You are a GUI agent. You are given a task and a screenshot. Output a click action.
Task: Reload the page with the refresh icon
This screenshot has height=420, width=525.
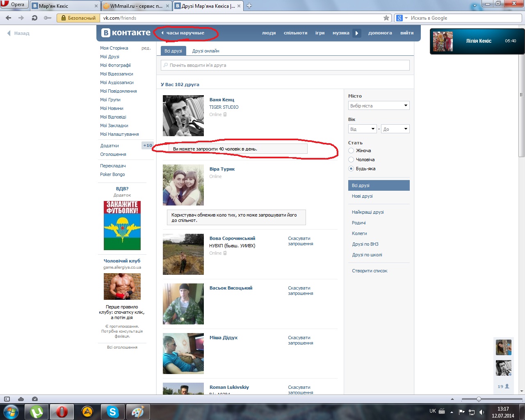point(34,18)
